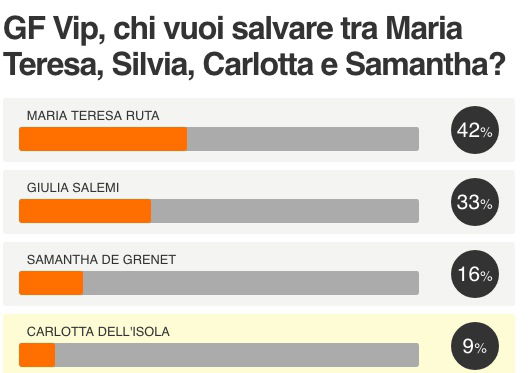
Task: Click the 16% result badge
Action: 475,274
